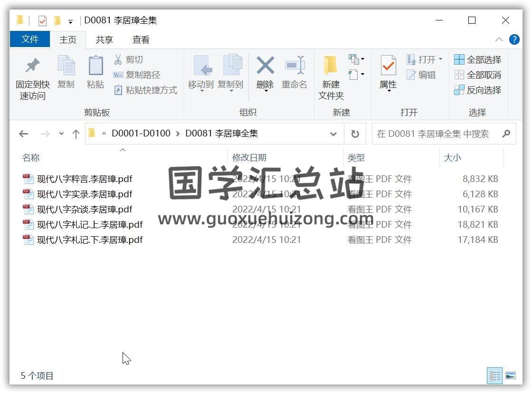Click Invert Selection (反向选择)
This screenshot has width=532, height=394.
point(478,90)
